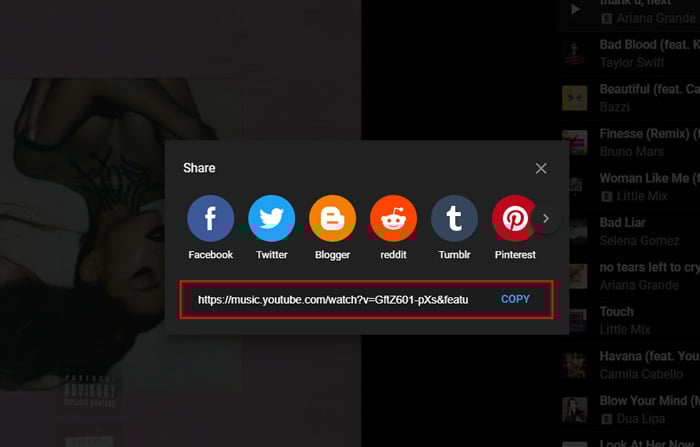Screen dimensions: 700x447
Task: Select the Tumblr share icon
Action: [x=454, y=218]
